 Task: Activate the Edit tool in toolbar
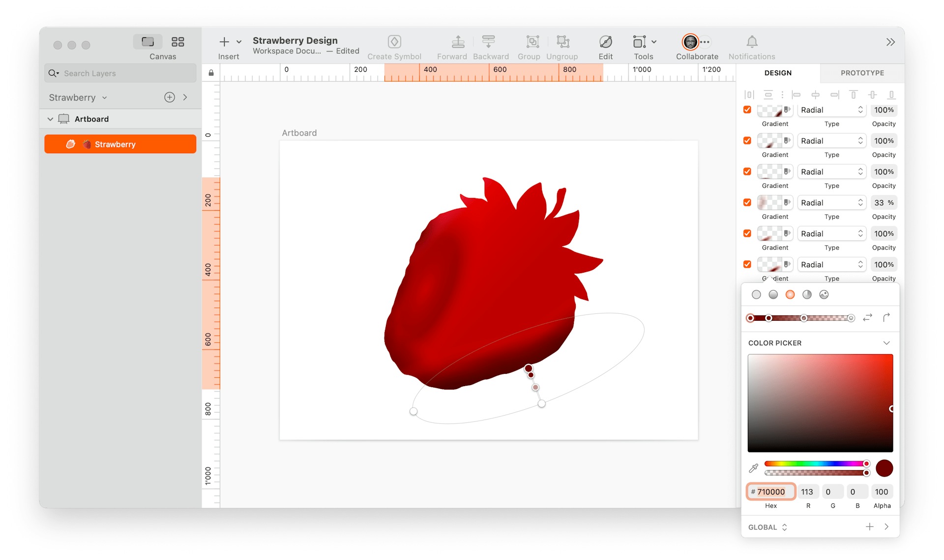(x=605, y=42)
